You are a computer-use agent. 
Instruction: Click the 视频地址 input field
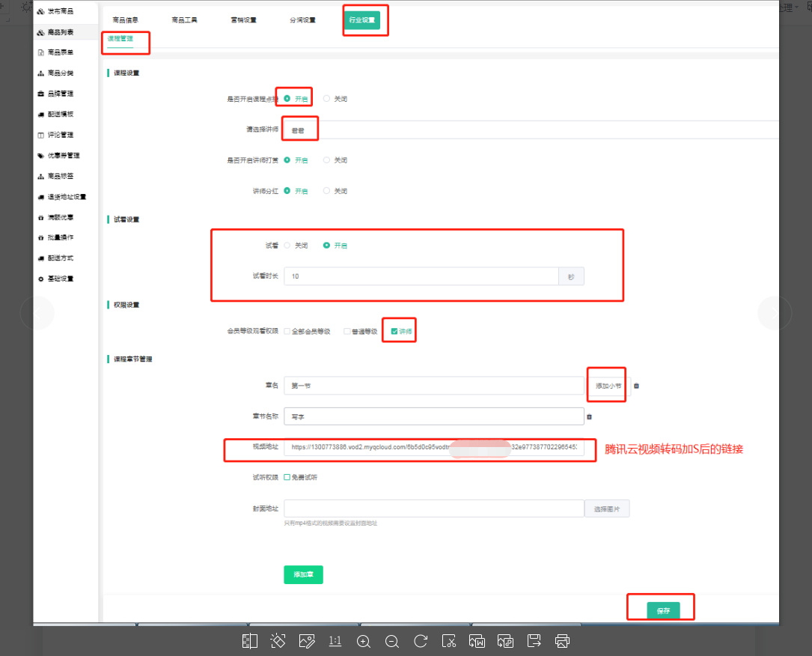(433, 447)
